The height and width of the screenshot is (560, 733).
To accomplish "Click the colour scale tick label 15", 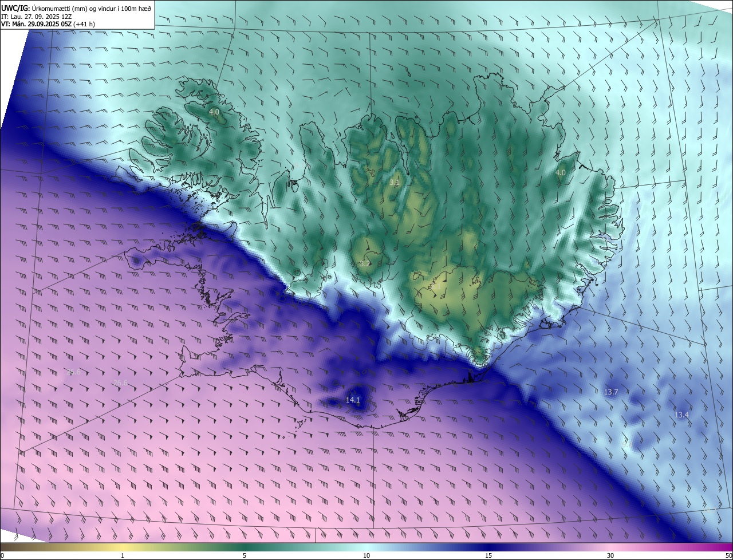I will click(x=488, y=555).
